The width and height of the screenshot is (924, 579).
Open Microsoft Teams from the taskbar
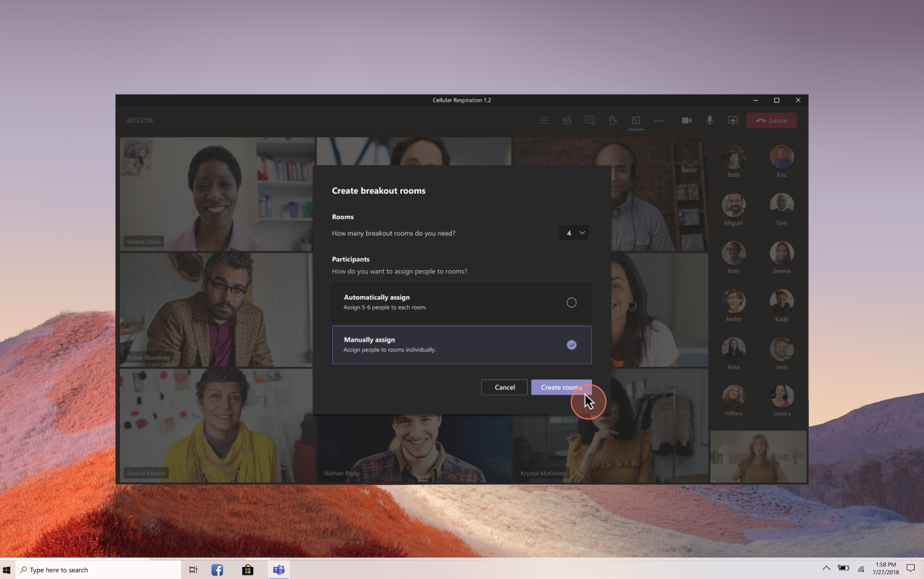pyautogui.click(x=279, y=569)
